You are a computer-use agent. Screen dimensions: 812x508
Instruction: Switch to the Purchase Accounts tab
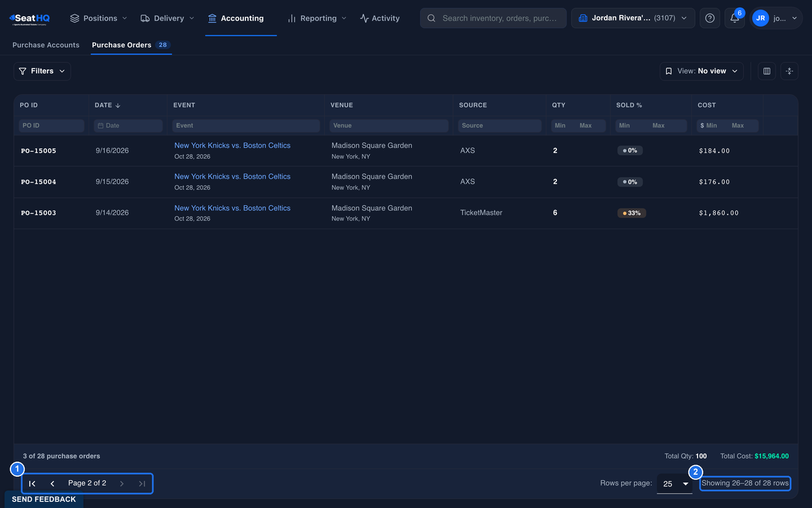pyautogui.click(x=46, y=45)
